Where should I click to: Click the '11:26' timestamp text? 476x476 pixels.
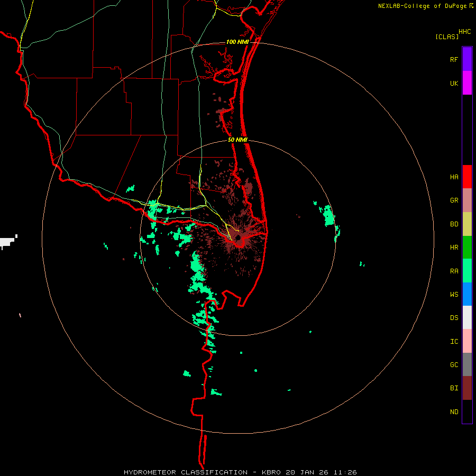[x=345, y=472]
